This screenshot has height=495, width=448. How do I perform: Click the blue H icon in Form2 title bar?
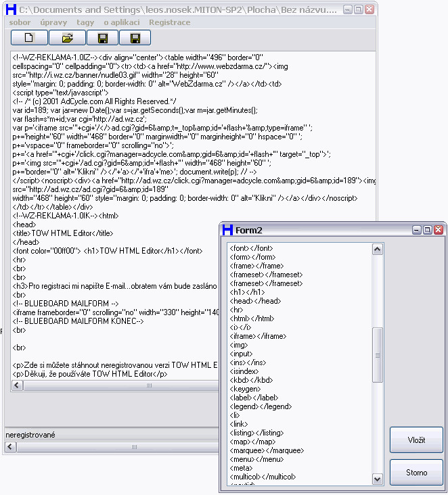(227, 230)
